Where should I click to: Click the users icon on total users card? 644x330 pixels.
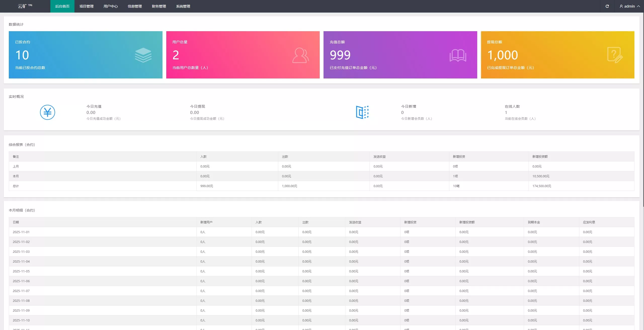pyautogui.click(x=300, y=55)
